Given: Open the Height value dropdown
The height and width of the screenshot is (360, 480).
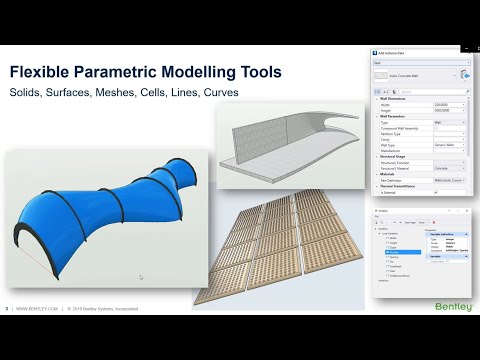Looking at the screenshot, I should pyautogui.click(x=463, y=110).
